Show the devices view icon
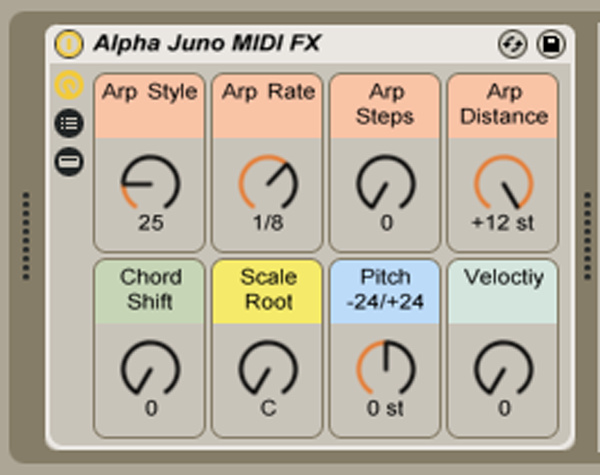Viewport: 600px width, 475px height. tap(68, 161)
